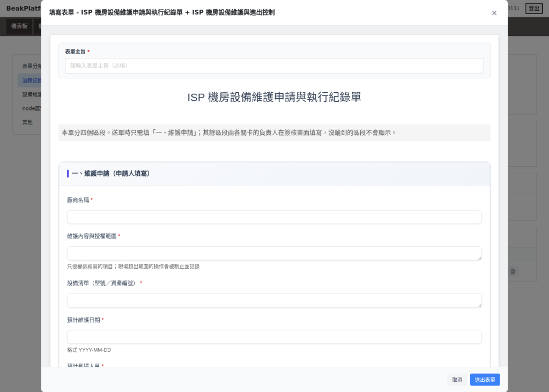Screen dimensions: 549x392
Task: Click the document icon behind the dialog
Action: coord(513,272)
